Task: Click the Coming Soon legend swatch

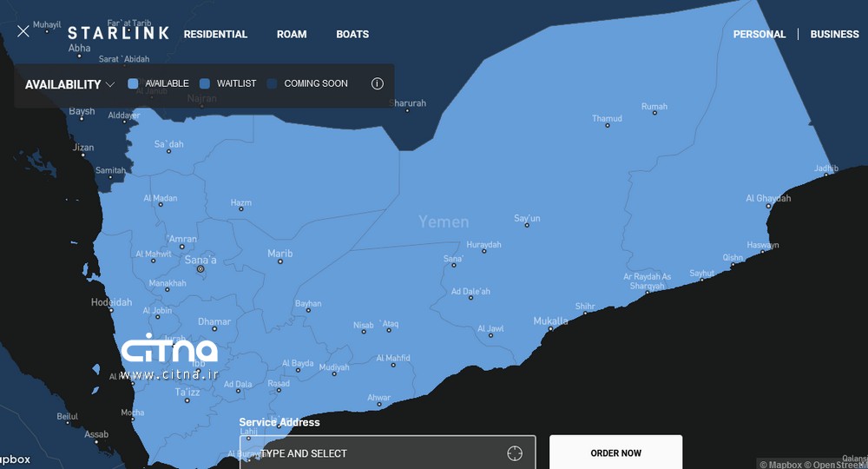Action: (272, 84)
